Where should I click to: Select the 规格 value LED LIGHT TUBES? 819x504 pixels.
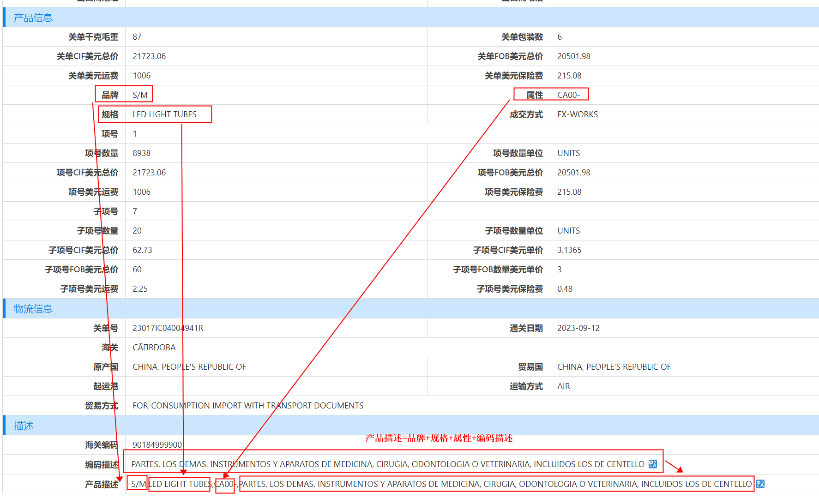tap(164, 114)
